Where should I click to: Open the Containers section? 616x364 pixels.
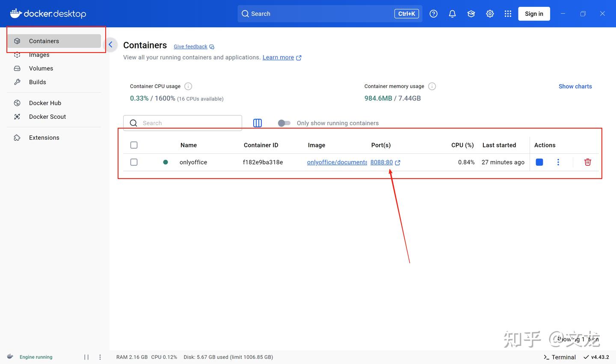coord(54,41)
